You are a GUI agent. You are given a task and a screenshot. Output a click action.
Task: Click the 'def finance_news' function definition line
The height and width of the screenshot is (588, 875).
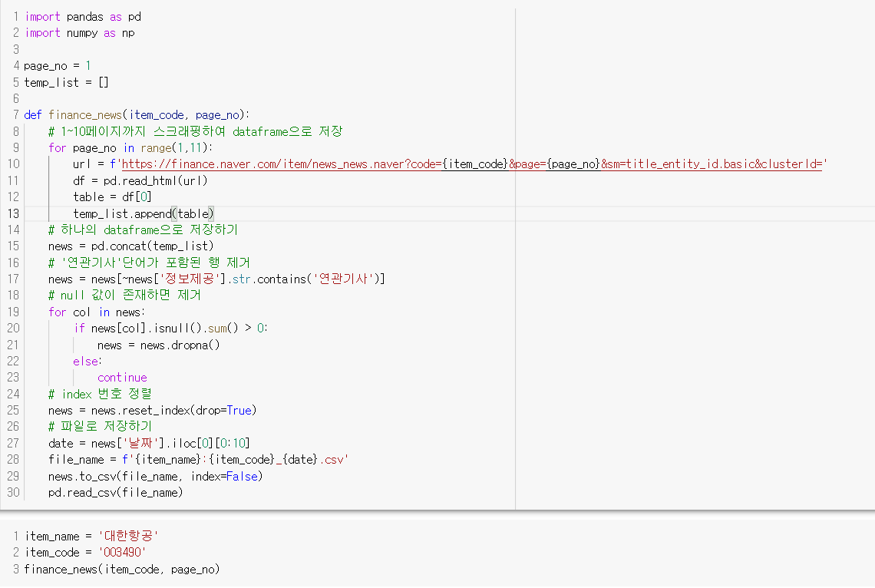137,115
